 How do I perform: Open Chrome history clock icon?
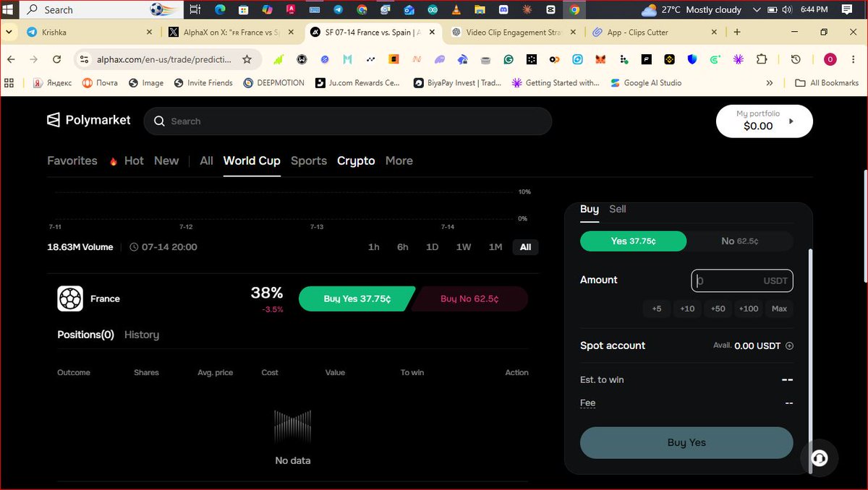(x=796, y=59)
